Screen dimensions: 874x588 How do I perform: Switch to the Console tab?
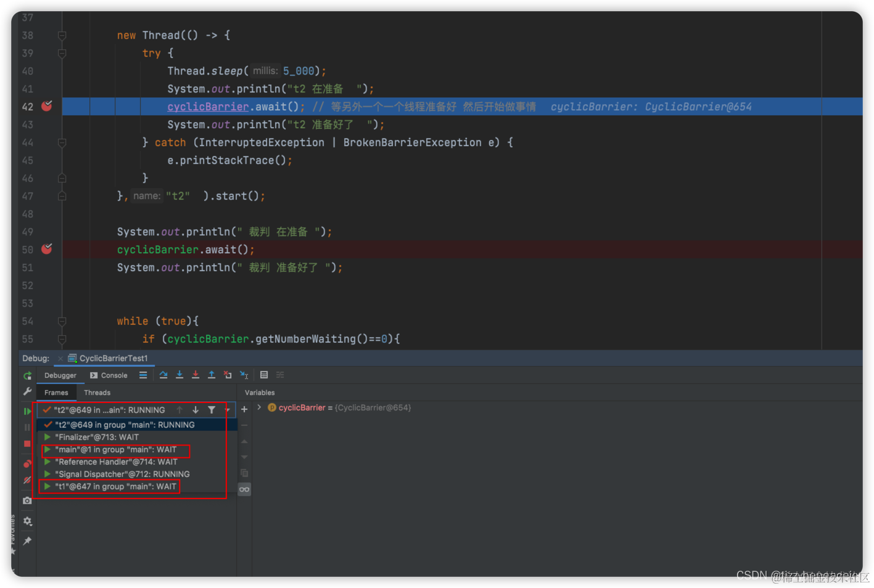pos(109,375)
